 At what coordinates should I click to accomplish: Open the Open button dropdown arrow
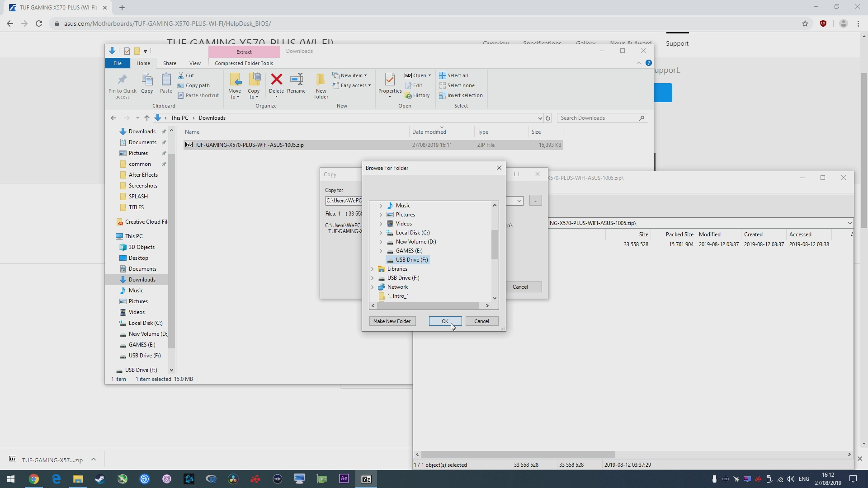[429, 75]
